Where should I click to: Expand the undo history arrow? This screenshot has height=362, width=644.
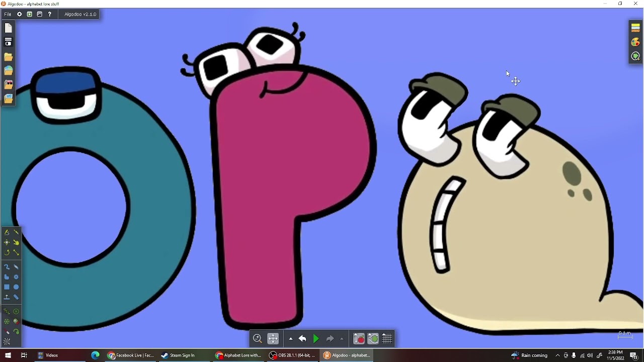[x=290, y=338]
